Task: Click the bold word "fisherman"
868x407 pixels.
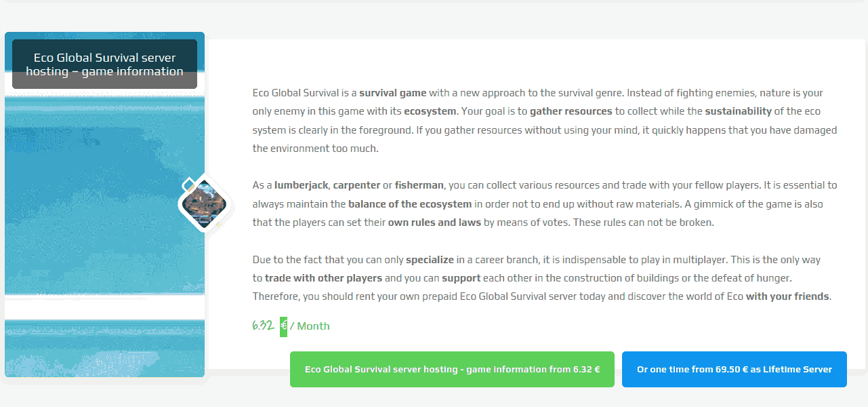Action: click(x=419, y=185)
